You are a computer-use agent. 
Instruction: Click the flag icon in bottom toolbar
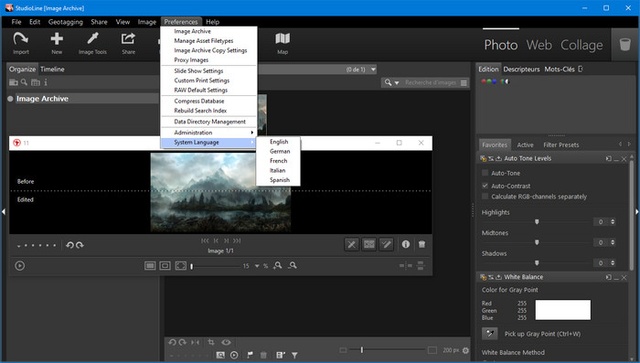250,355
